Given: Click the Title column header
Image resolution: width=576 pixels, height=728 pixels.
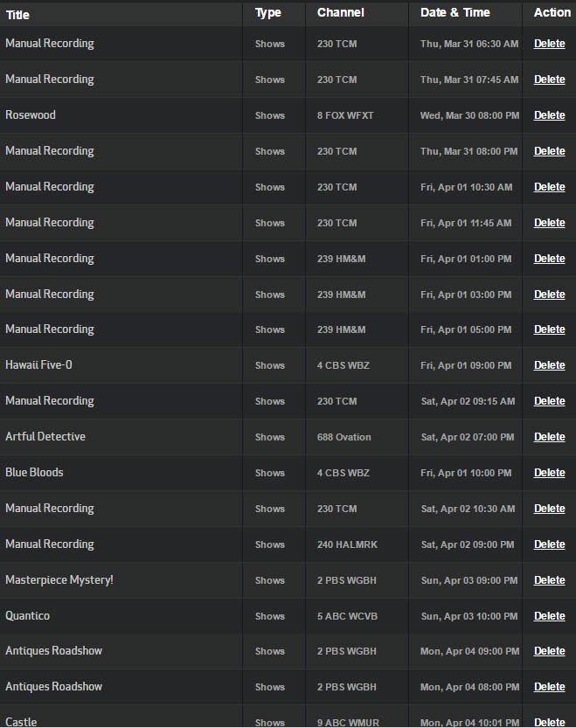Looking at the screenshot, I should pos(17,15).
